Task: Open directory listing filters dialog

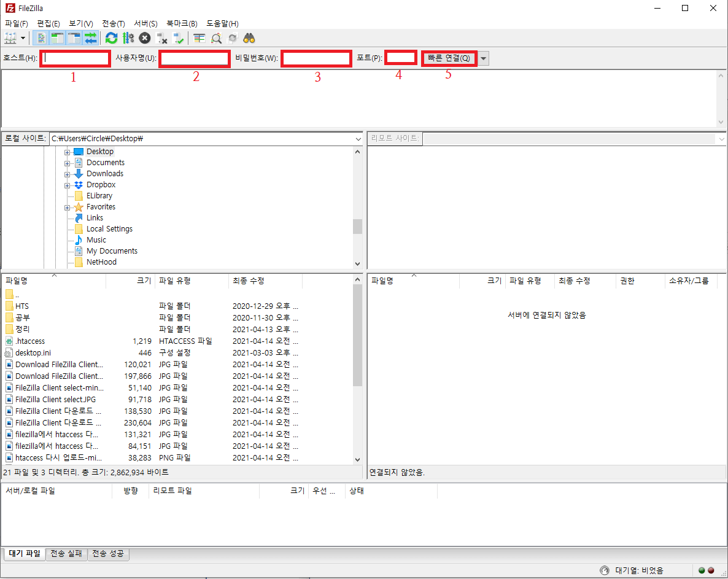Action: point(199,38)
